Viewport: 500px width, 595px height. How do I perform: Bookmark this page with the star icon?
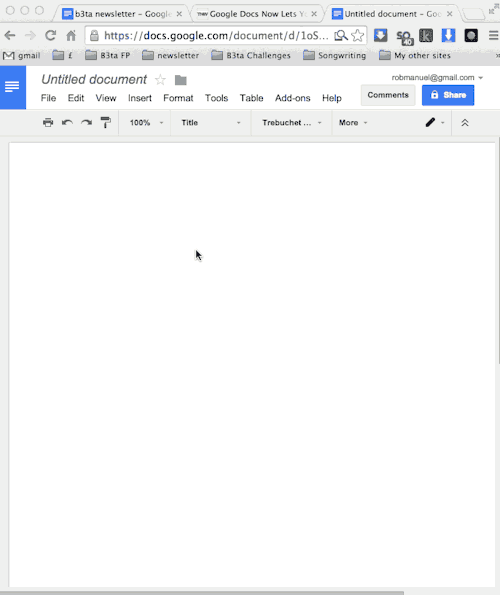357,36
